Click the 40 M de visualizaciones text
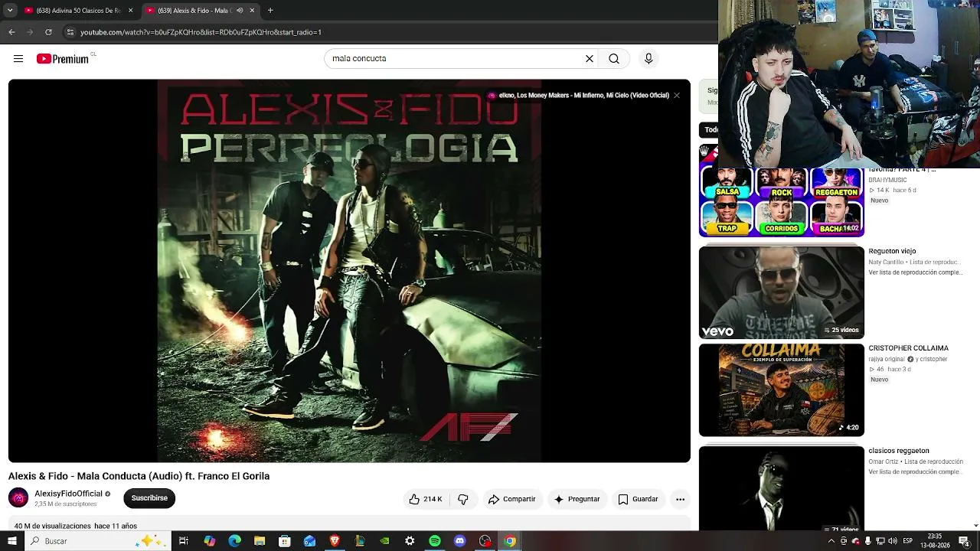The width and height of the screenshot is (980, 551). click(x=53, y=527)
